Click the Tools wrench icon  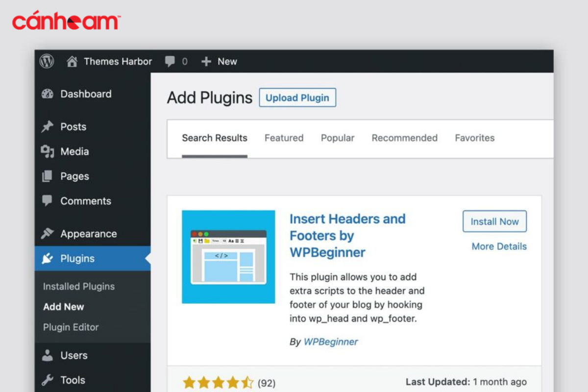point(47,380)
